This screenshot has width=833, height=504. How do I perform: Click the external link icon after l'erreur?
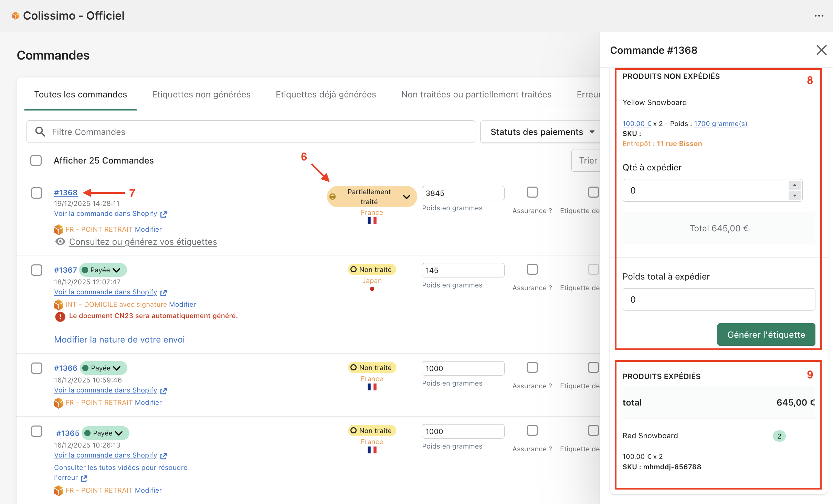84,478
